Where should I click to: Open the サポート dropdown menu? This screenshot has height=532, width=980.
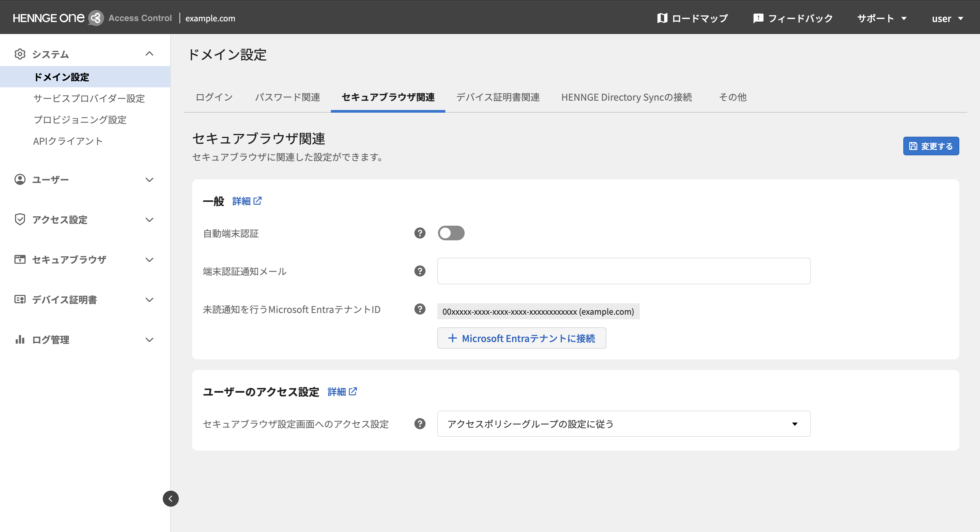pyautogui.click(x=882, y=18)
